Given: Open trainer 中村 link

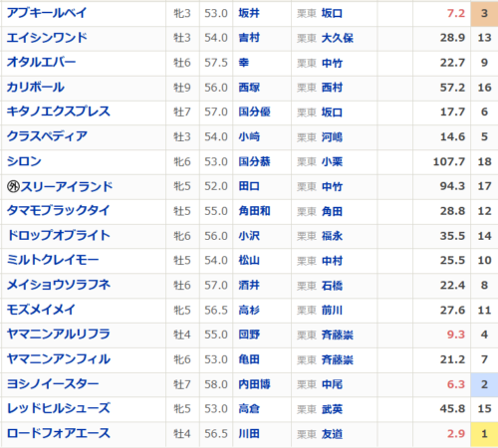Looking at the screenshot, I should [332, 261].
